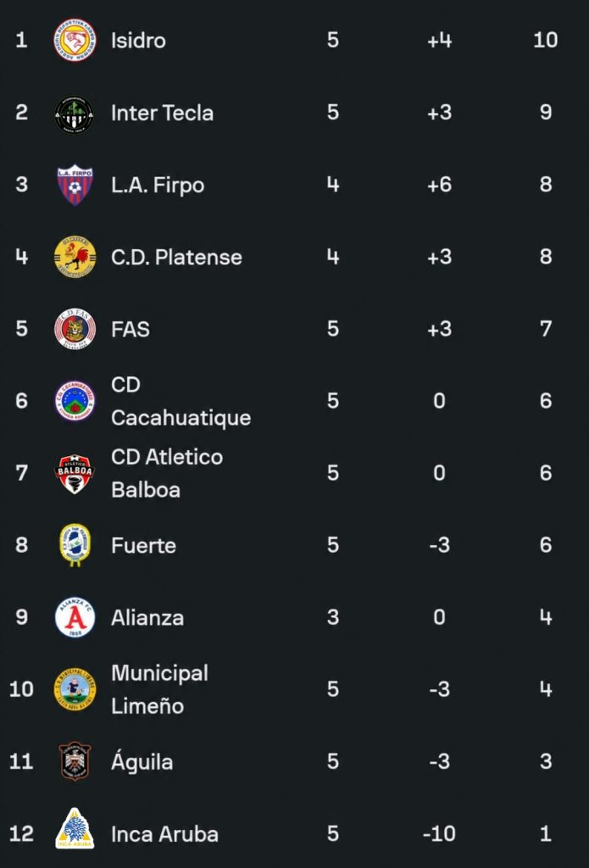This screenshot has width=589, height=868.
Task: Click Isidro's 10 points value
Action: coord(545,40)
